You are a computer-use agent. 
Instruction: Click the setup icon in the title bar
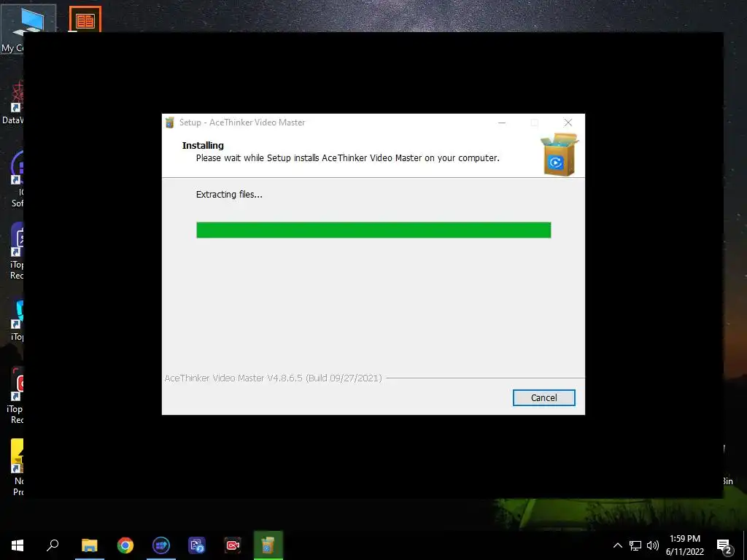pyautogui.click(x=169, y=122)
